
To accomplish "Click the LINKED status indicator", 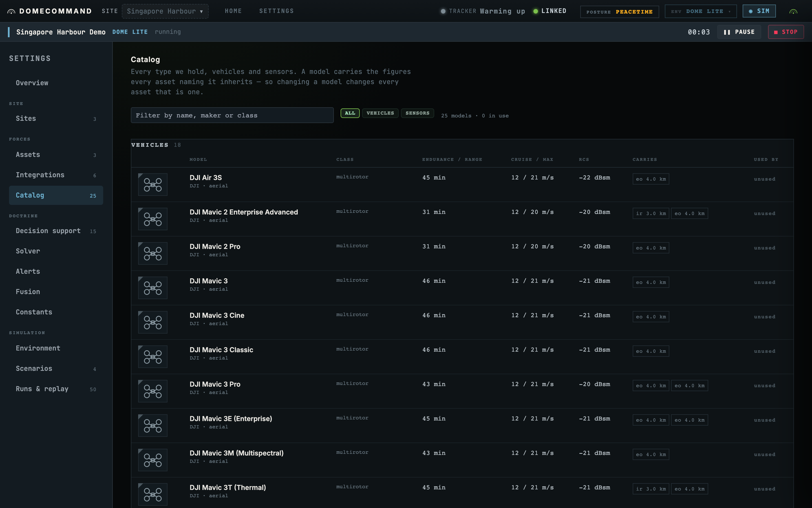I will [x=550, y=11].
